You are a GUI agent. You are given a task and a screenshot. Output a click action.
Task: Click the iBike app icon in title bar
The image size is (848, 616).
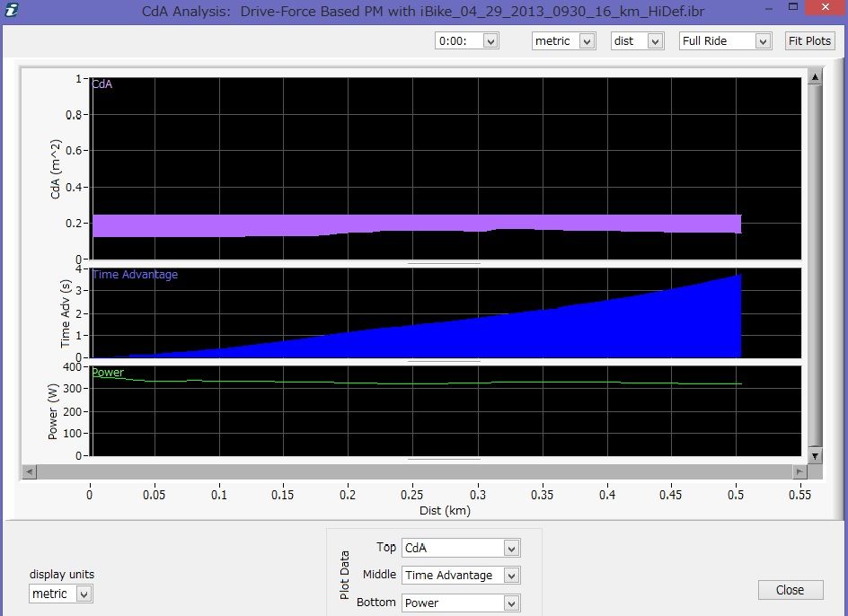point(12,9)
